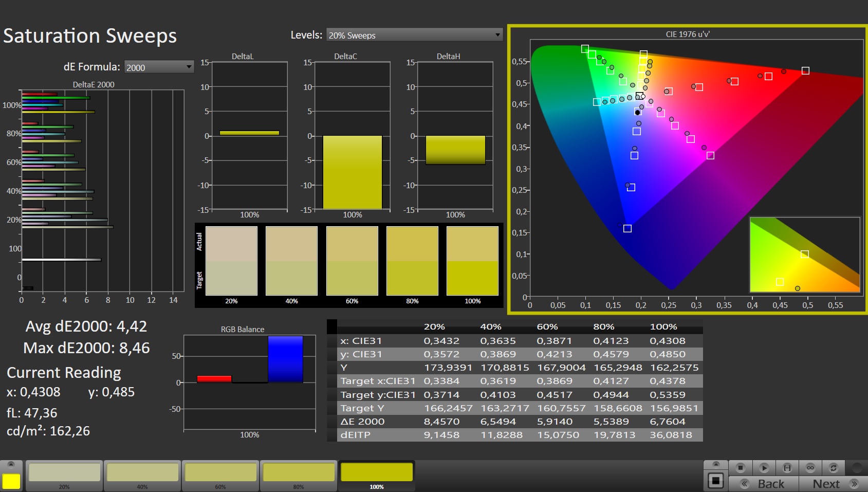Viewport: 868px width, 492px height.
Task: Expand up-arrow above the yellow color selector
Action: coord(11,465)
